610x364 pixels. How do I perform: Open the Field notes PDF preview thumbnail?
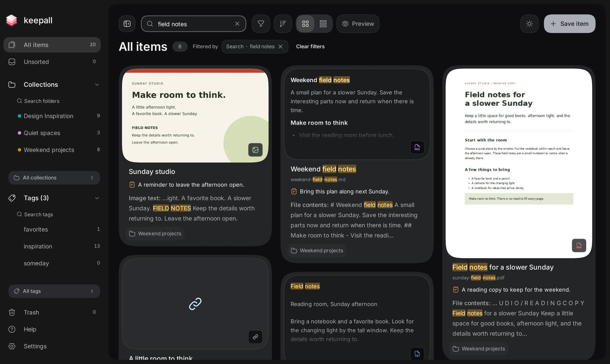[519, 163]
